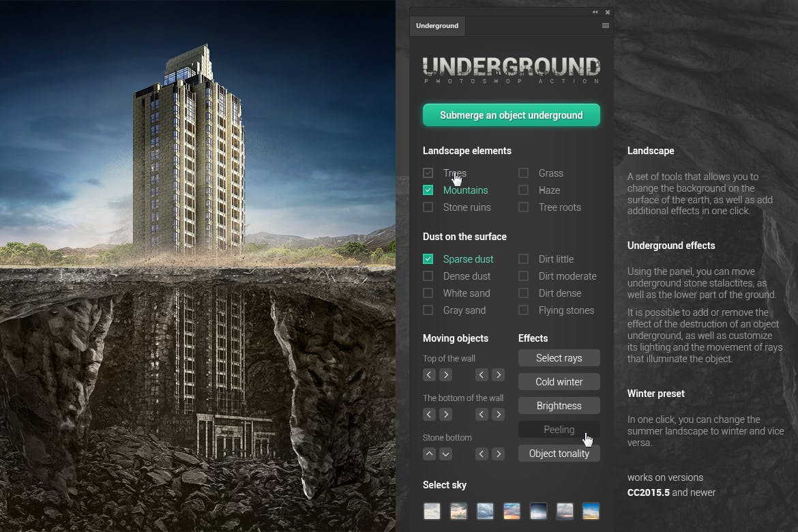This screenshot has height=532, width=798.
Task: Click the up arrow under Stone bottom
Action: pyautogui.click(x=429, y=454)
